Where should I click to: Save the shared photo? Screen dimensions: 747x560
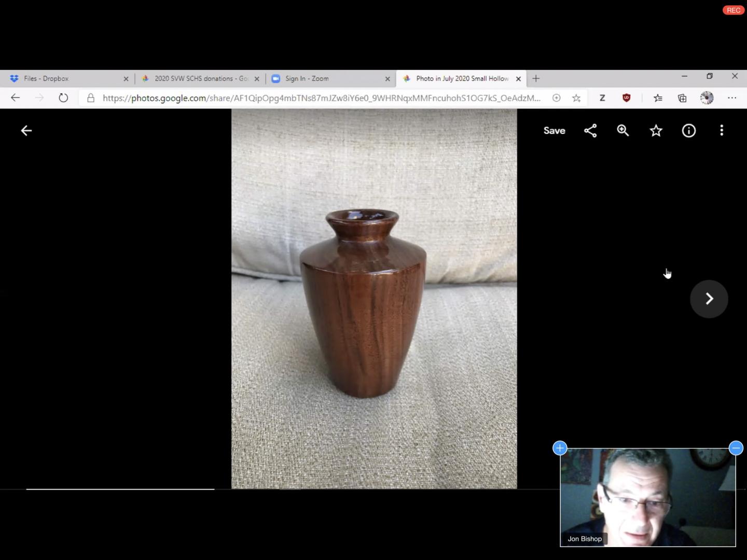(x=554, y=131)
